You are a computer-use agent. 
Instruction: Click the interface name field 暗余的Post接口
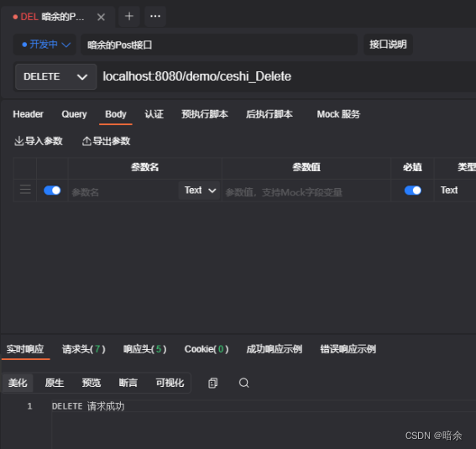[x=219, y=44]
